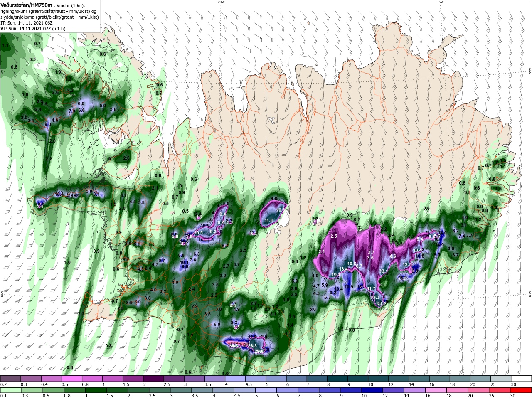The height and width of the screenshot is (399, 532).
Task: Click the 'Veðurstofan/HM750m' title text
Action: pos(27,5)
